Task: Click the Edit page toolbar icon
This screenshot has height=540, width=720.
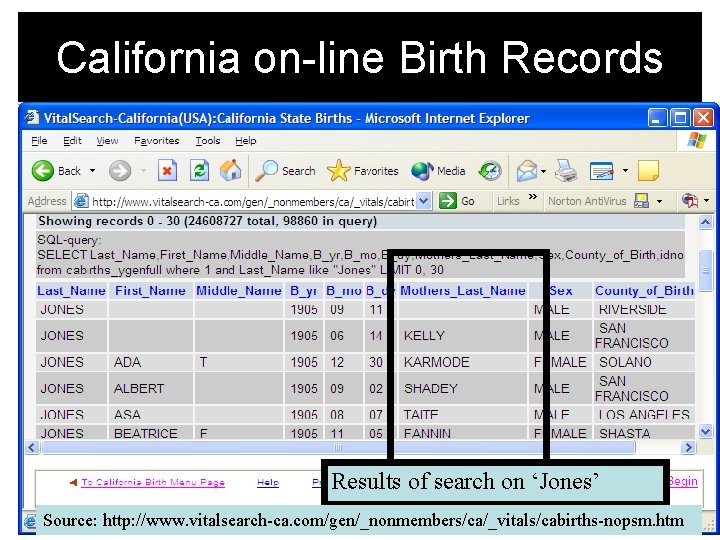Action: (x=602, y=171)
